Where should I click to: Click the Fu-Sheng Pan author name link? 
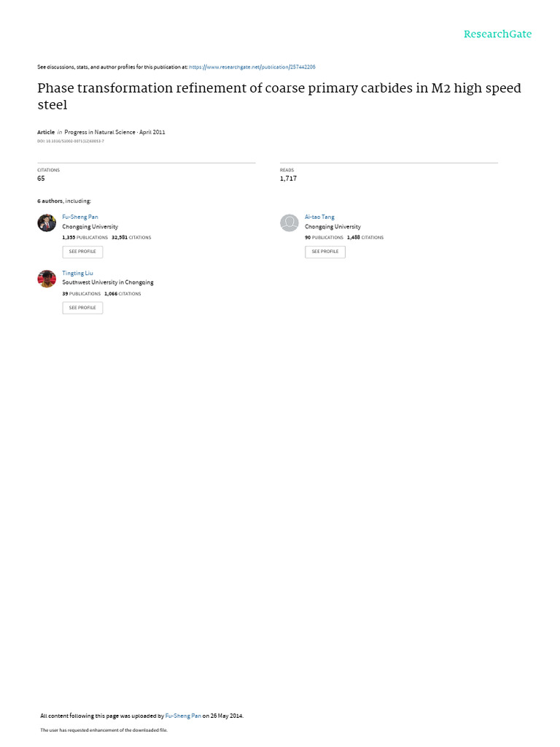(80, 217)
